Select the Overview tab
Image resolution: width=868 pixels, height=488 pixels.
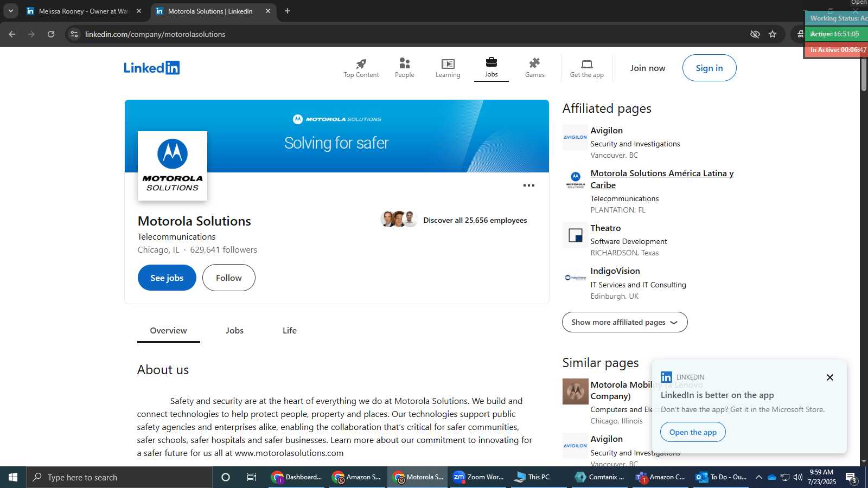click(168, 331)
